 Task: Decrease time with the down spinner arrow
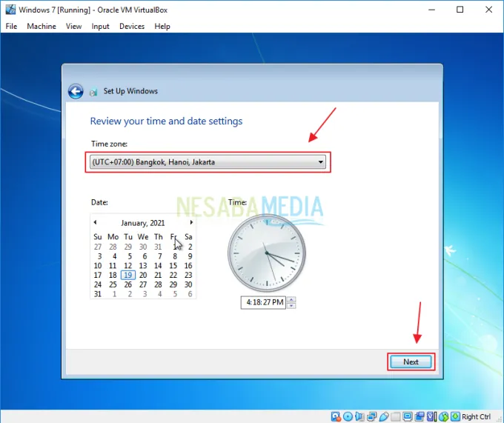pos(291,305)
